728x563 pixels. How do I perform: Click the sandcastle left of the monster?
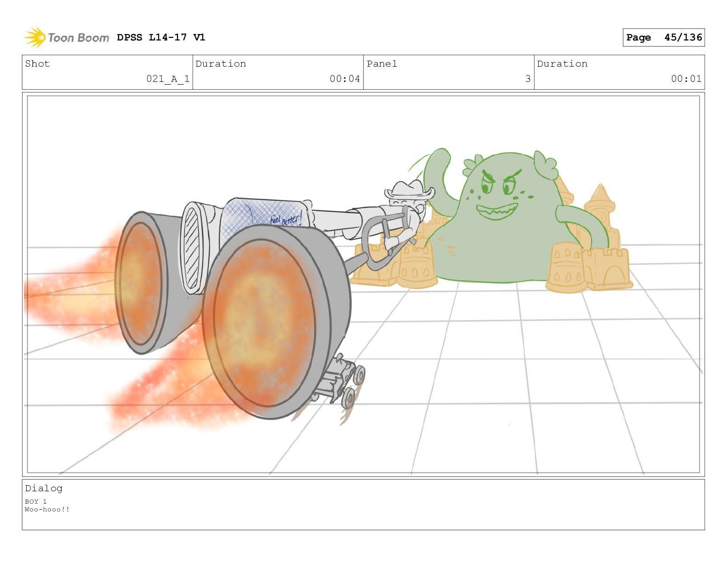tap(416, 267)
